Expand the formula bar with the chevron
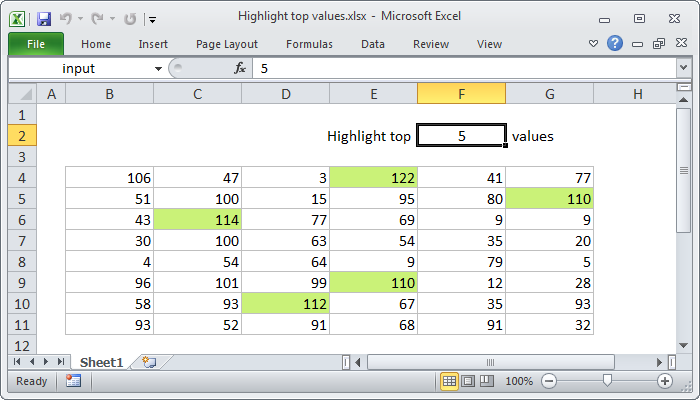The image size is (700, 400). [683, 68]
